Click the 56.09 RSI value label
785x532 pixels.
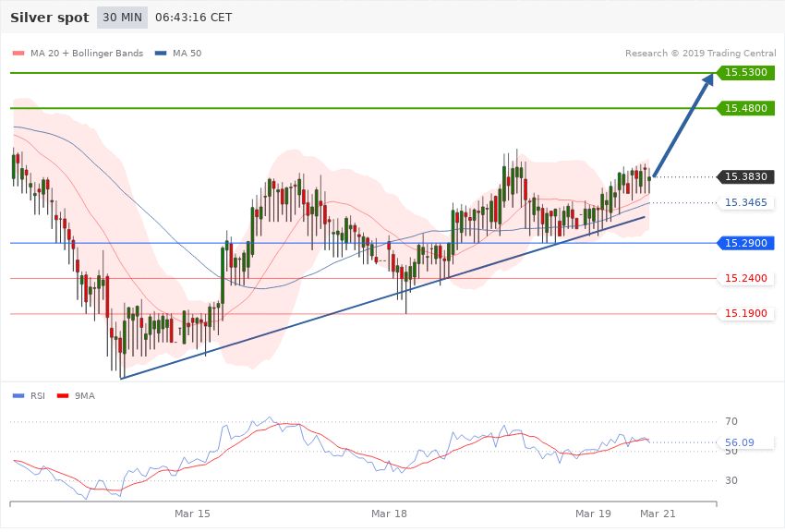(x=740, y=443)
